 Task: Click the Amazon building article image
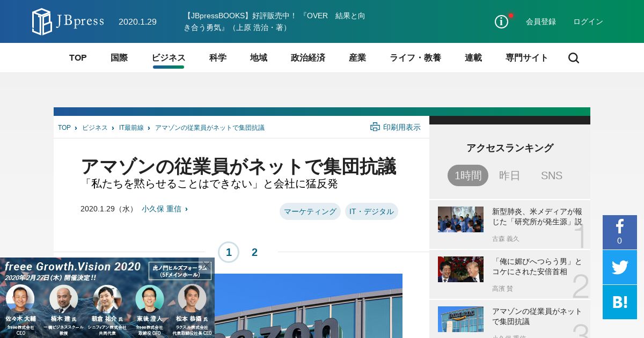click(309, 306)
